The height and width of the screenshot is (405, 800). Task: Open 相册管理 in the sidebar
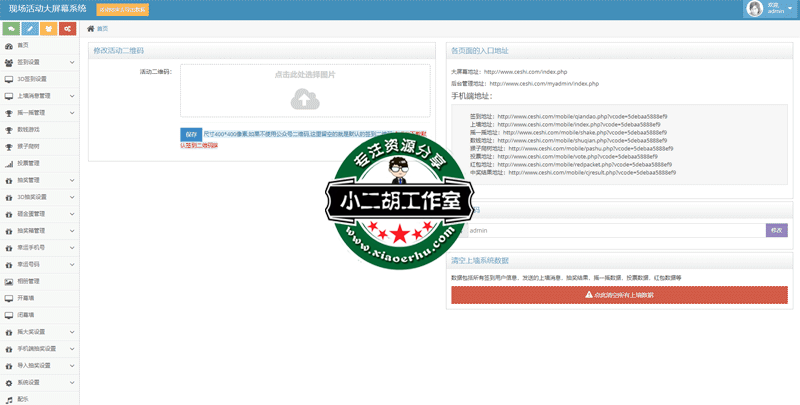click(x=28, y=281)
